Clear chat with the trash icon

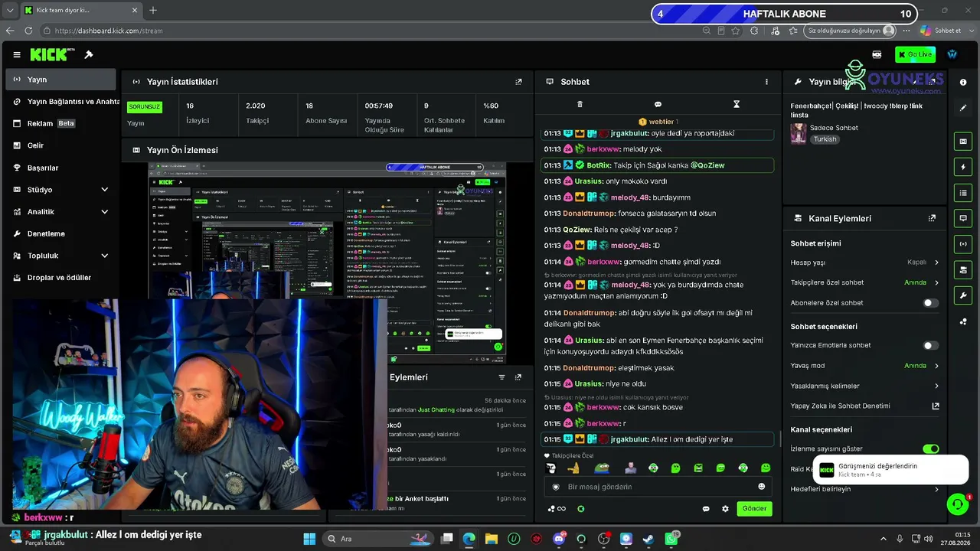tap(580, 104)
